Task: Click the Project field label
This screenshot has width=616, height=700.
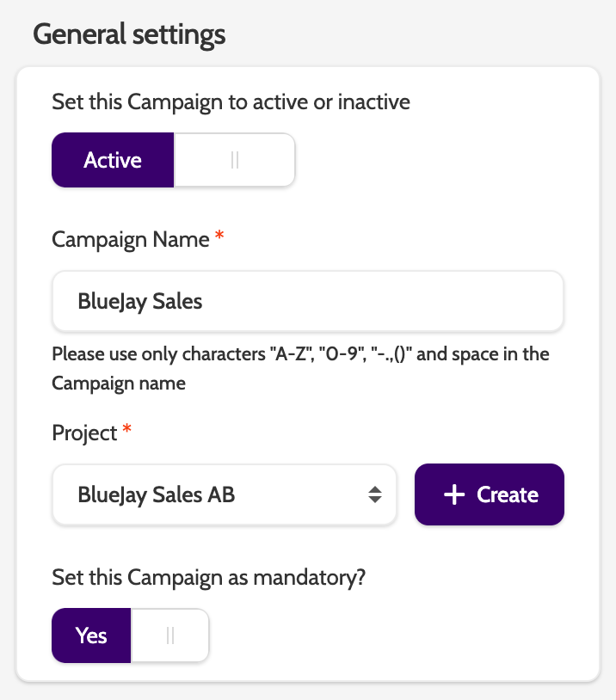Action: tap(84, 433)
